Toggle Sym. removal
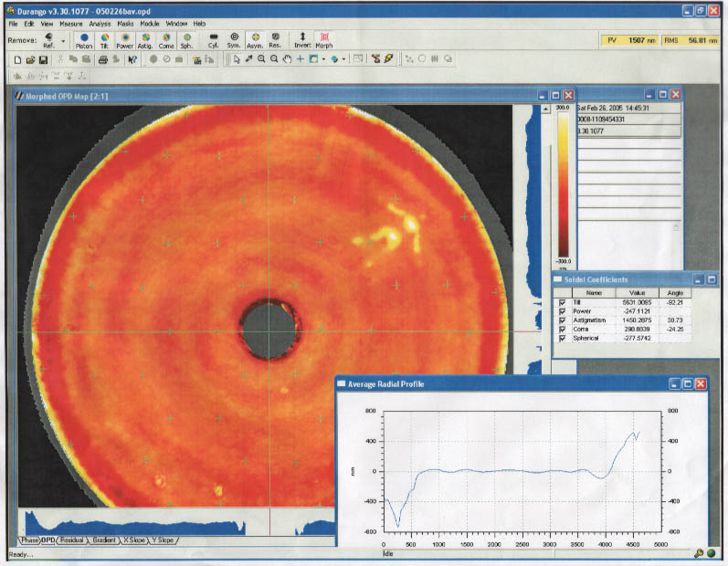 pos(234,40)
